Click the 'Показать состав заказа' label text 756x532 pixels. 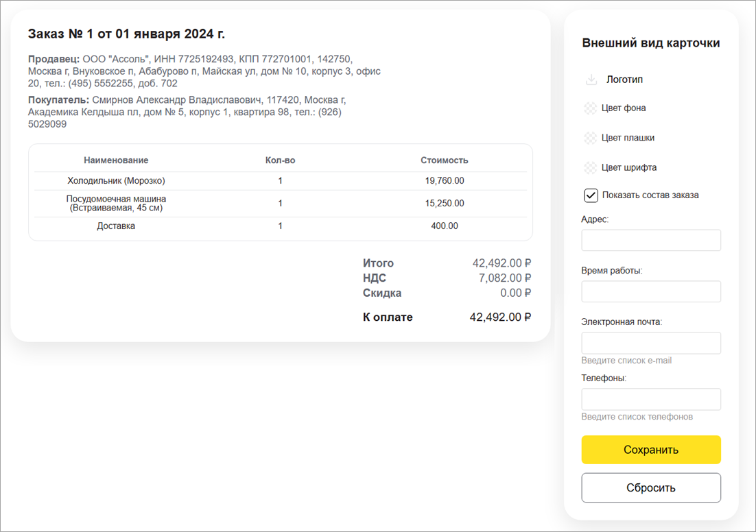point(650,195)
